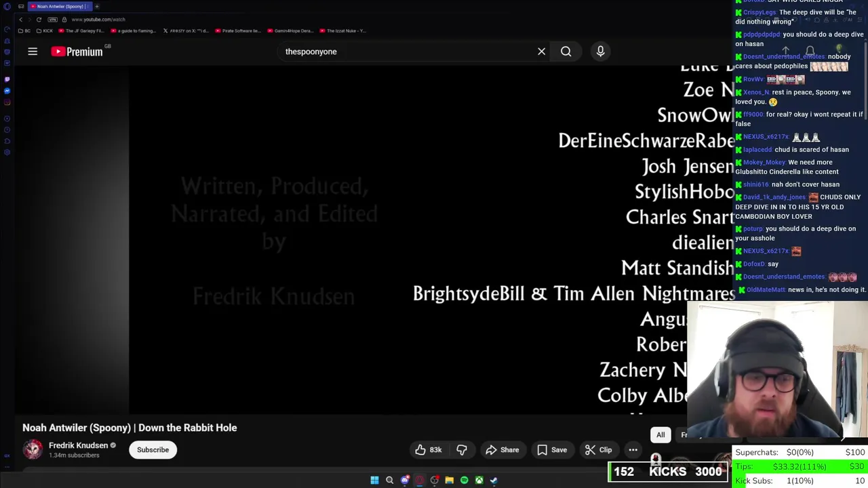Click chat username OldManMatt
Viewport: 868px width, 488px height.
click(x=766, y=289)
